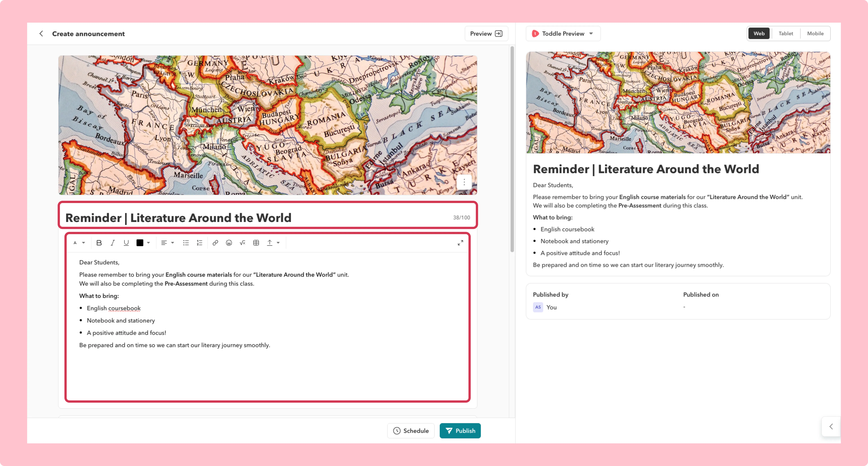Switch the preview to Web view
Viewport: 868px width, 466px height.
(759, 33)
